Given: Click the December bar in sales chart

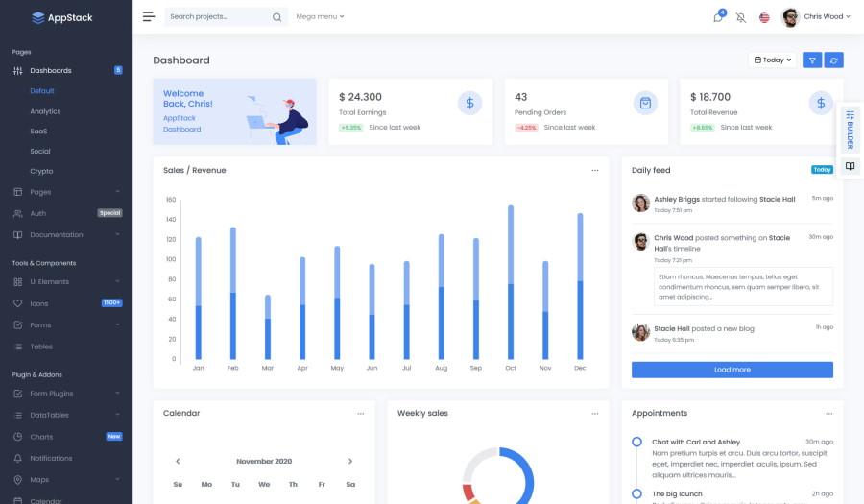Looking at the screenshot, I should (580, 288).
